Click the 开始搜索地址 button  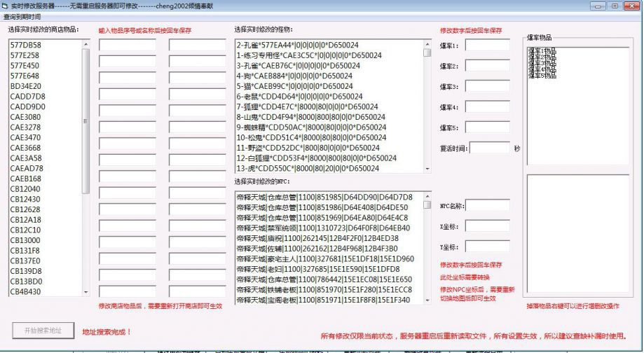tap(43, 331)
